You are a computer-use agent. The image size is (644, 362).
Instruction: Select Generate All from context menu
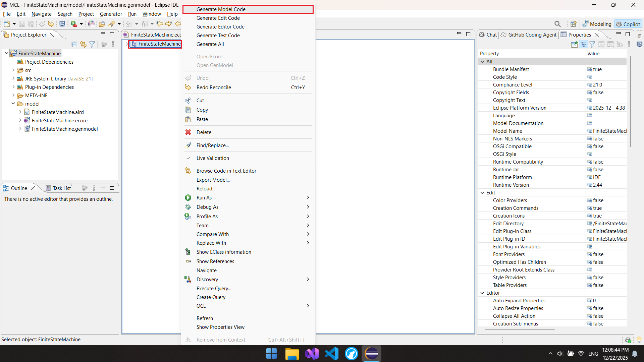pyautogui.click(x=210, y=44)
